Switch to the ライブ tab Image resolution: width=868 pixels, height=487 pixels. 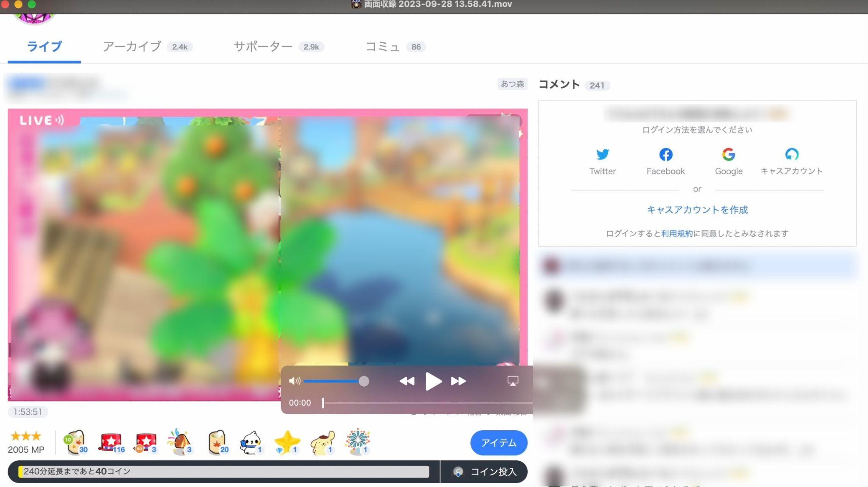click(44, 47)
